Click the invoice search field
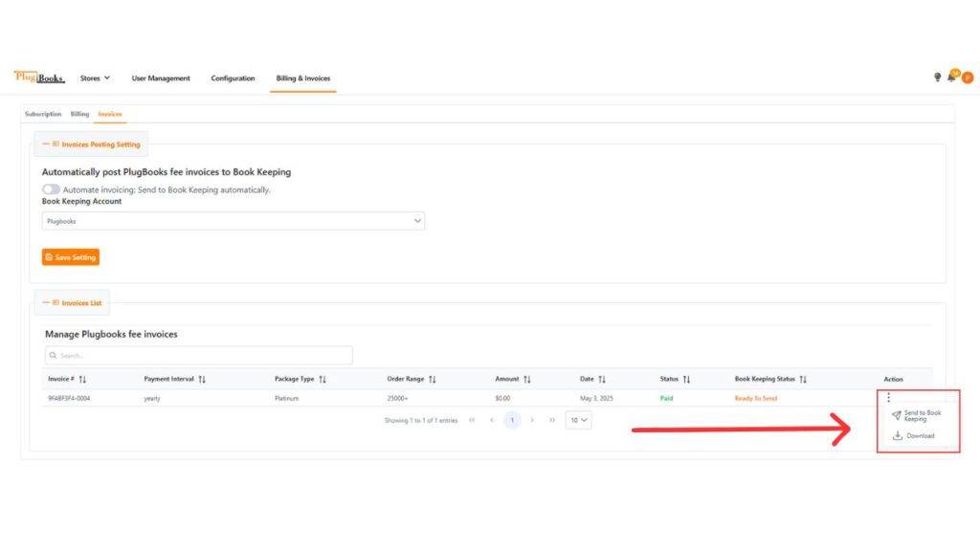 [x=199, y=355]
